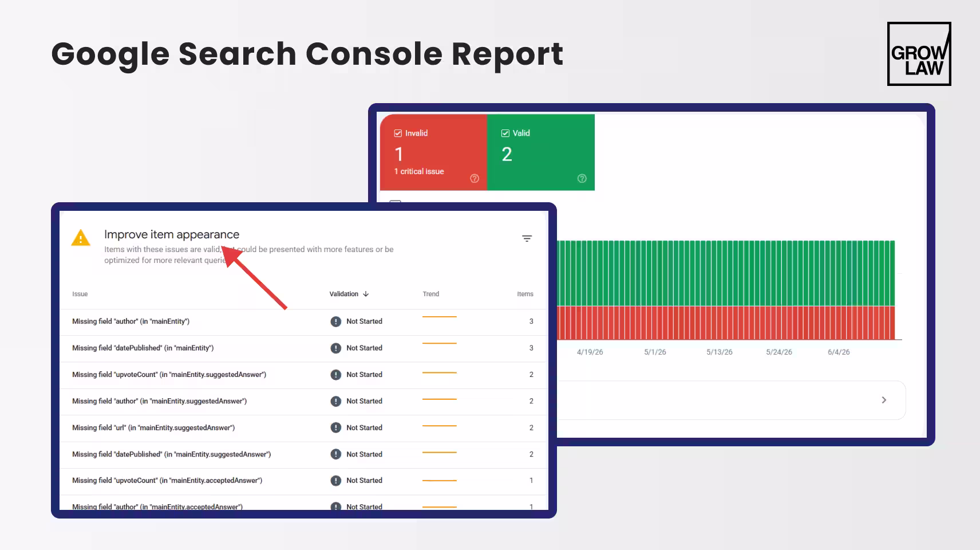
Task: Click status icon for 'url' suggestedAnswer row
Action: [336, 427]
